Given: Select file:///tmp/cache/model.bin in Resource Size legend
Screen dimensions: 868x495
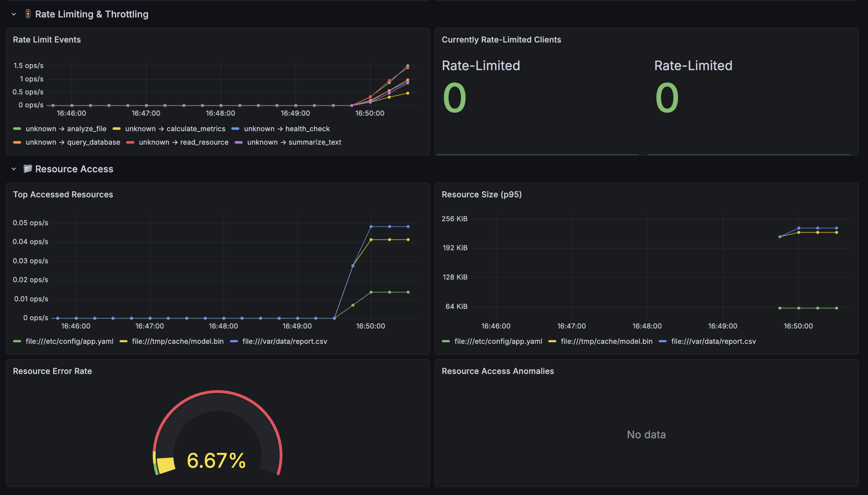Looking at the screenshot, I should (607, 341).
